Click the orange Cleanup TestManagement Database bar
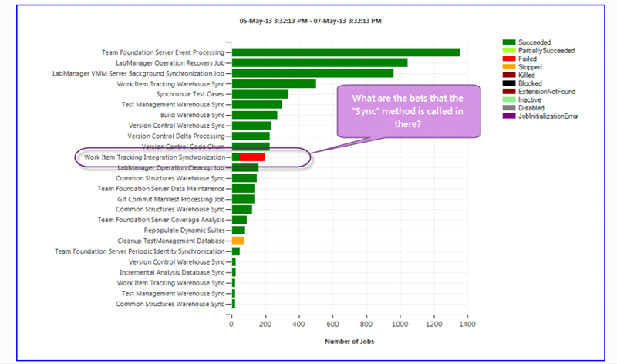 (x=238, y=241)
